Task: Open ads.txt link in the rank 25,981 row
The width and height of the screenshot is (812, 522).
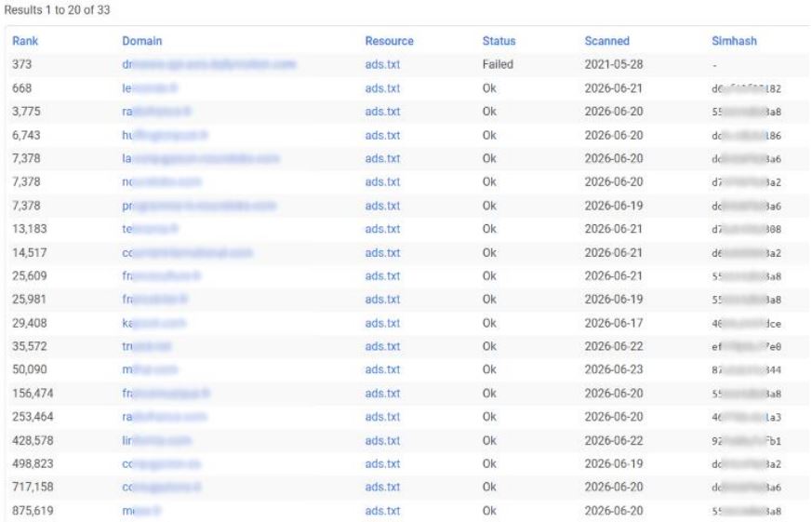Action: tap(382, 300)
